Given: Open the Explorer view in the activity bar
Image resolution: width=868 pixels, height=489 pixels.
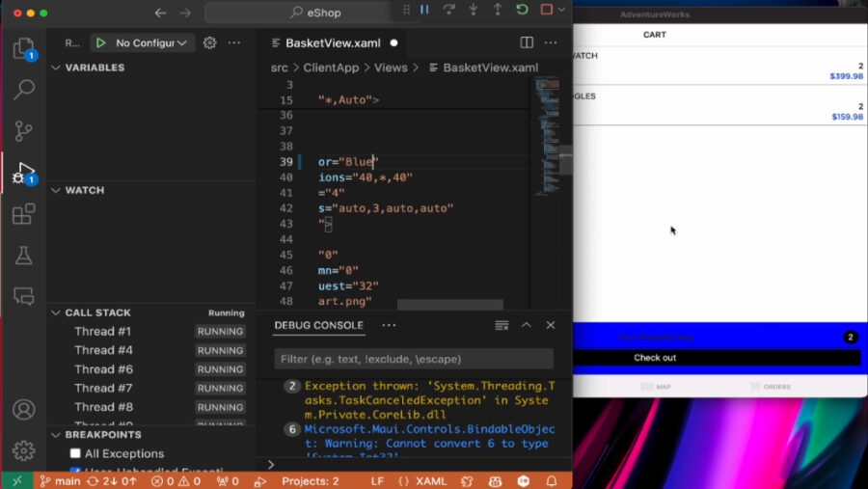Looking at the screenshot, I should point(23,49).
